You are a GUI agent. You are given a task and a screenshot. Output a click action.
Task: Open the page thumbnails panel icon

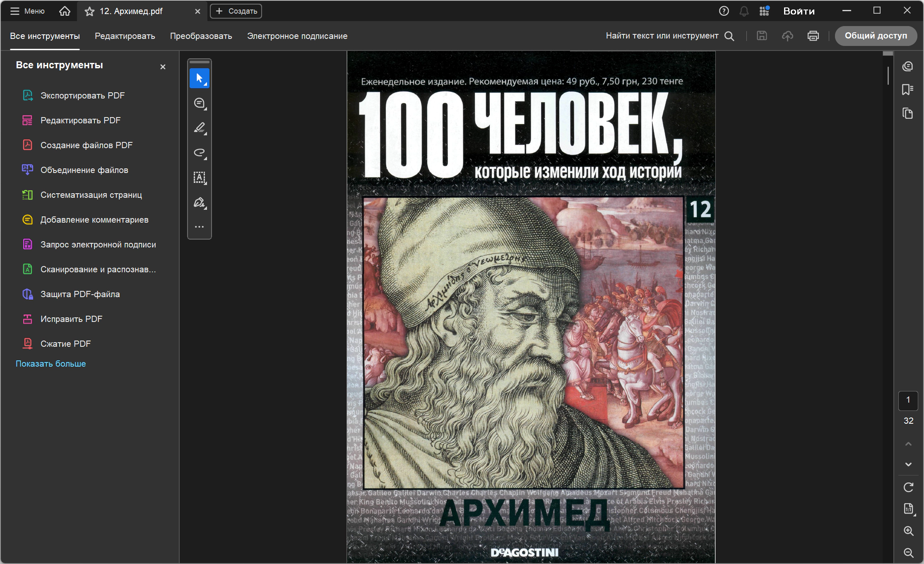(907, 113)
